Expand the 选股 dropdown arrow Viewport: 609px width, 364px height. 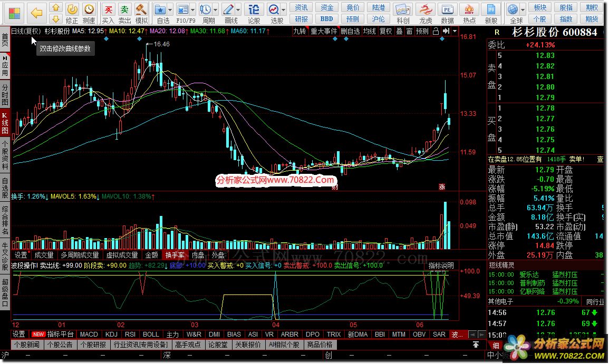pos(284,9)
